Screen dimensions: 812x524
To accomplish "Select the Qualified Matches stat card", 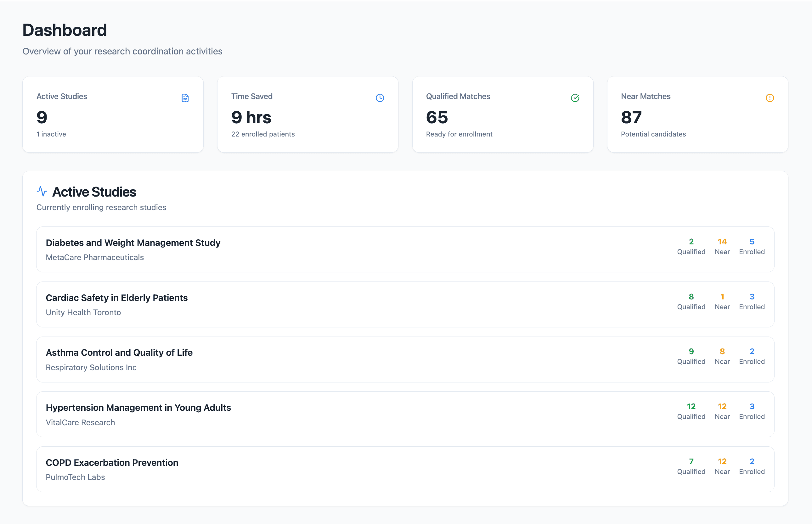I will point(503,114).
